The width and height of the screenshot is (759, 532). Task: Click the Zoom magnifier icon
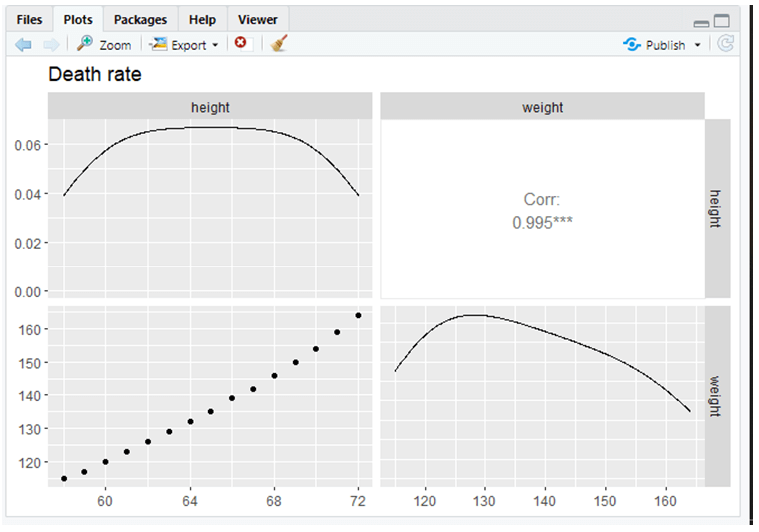[85, 44]
